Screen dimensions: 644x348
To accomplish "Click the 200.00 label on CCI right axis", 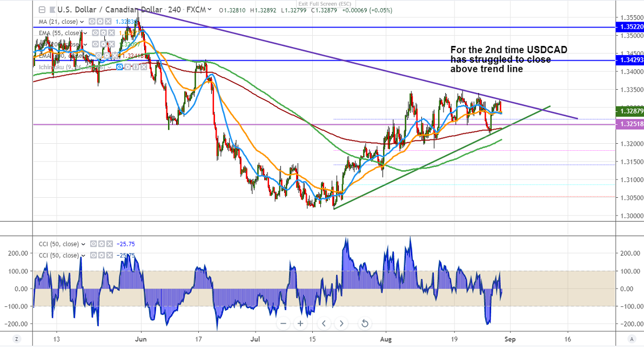I will pyautogui.click(x=630, y=253).
